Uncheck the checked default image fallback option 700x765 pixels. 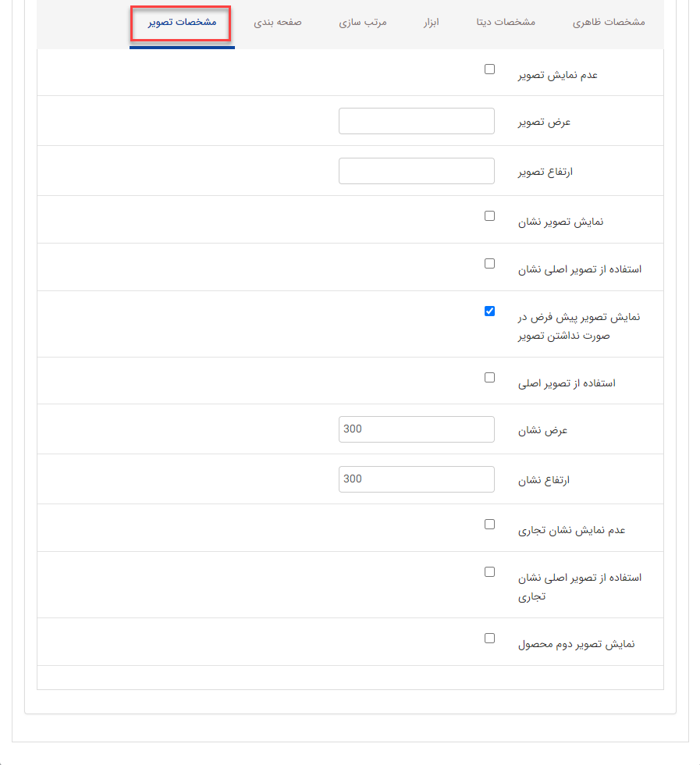(489, 311)
